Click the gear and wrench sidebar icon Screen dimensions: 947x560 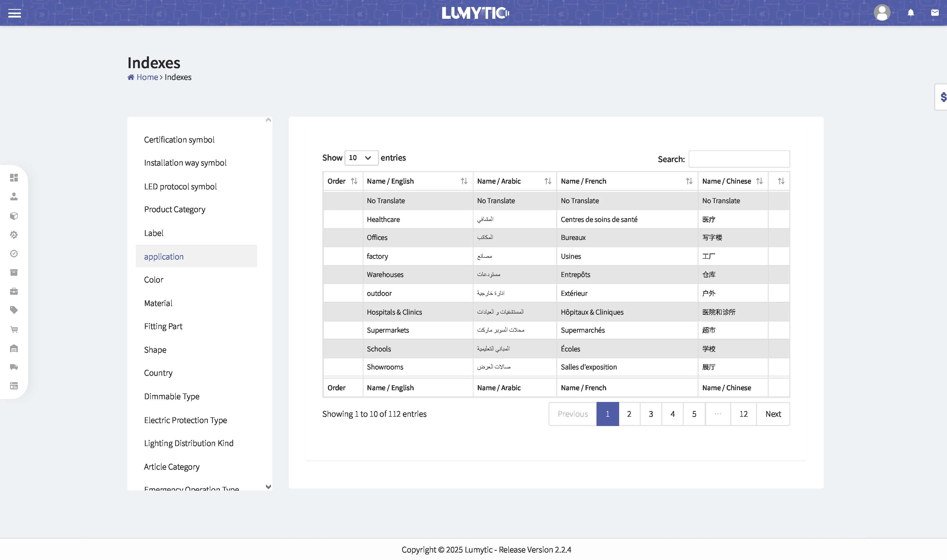pos(14,235)
